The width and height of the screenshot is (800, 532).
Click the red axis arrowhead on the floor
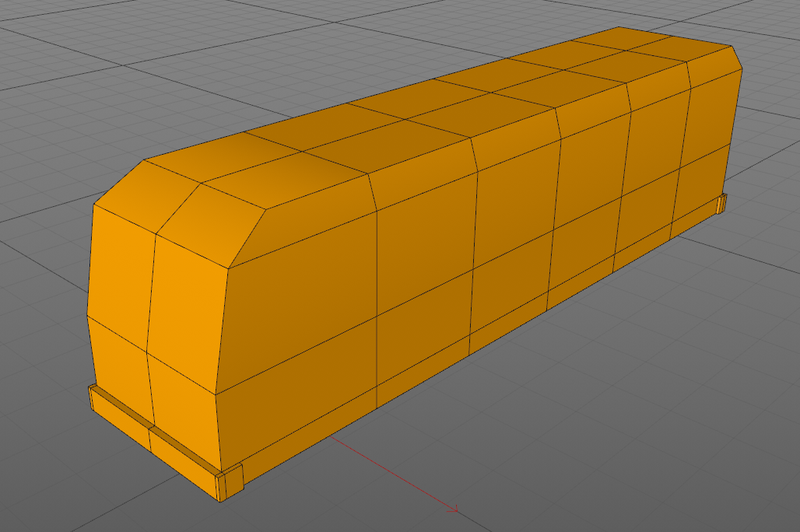(453, 508)
